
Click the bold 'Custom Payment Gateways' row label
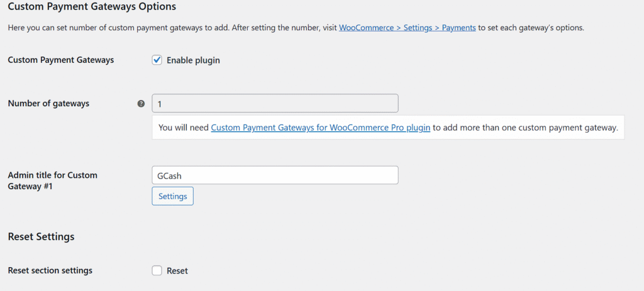61,60
